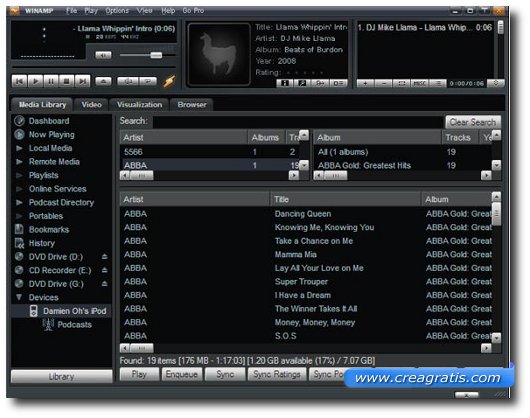Open the File menu
Screen dimensions: 530x418
tap(72, 10)
